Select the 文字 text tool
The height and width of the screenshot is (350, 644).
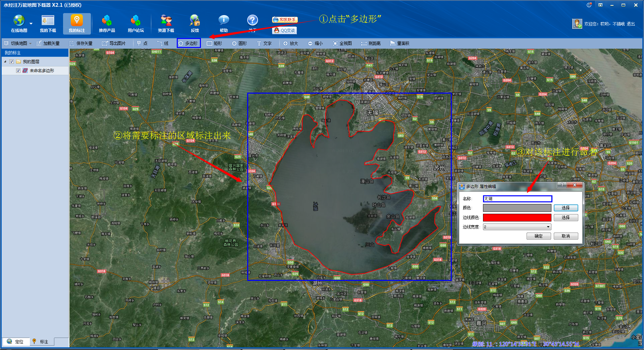[264, 43]
